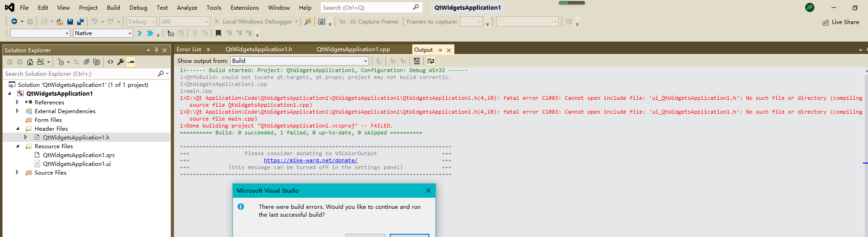The width and height of the screenshot is (868, 237).
Task: Click the Find in Files icon
Action: [308, 22]
